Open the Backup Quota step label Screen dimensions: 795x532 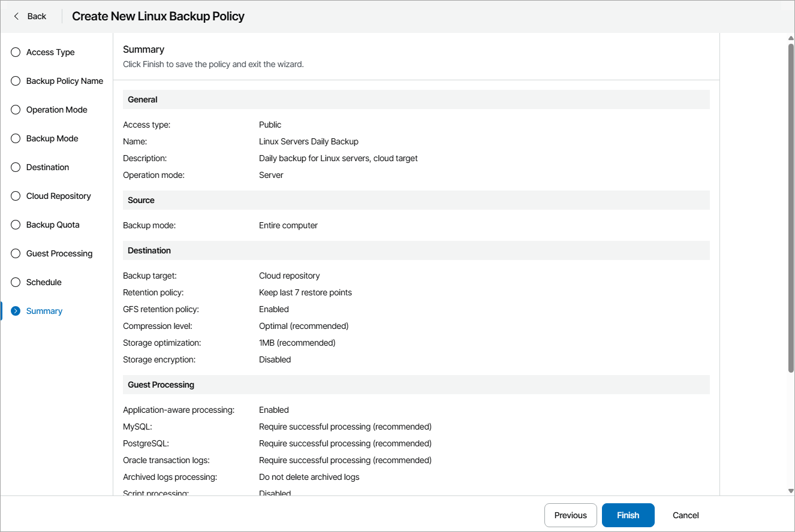53,225
